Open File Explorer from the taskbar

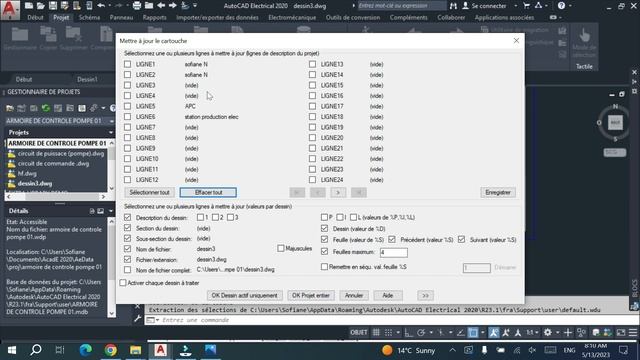coord(136,350)
